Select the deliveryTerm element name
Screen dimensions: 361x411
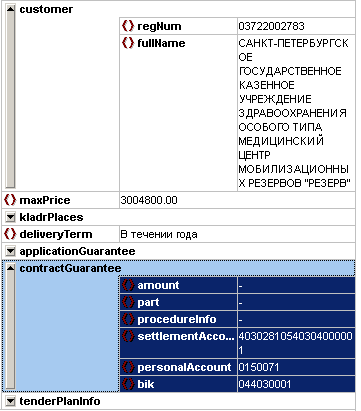[x=56, y=234]
